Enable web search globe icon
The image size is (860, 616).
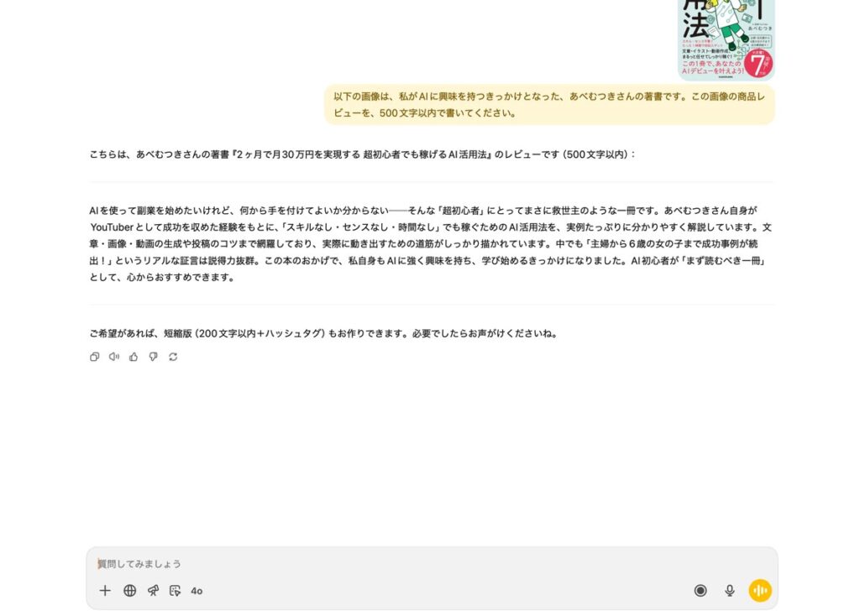click(130, 590)
